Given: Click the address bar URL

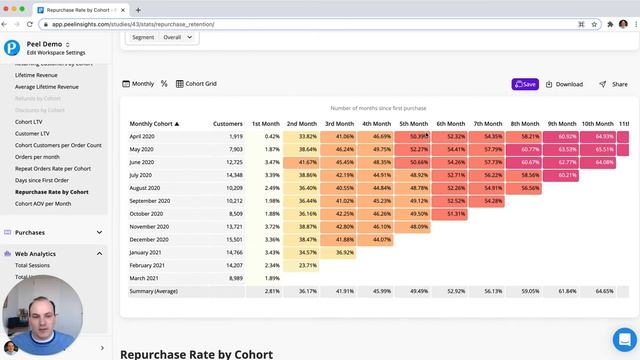Looking at the screenshot, I should 133,24.
